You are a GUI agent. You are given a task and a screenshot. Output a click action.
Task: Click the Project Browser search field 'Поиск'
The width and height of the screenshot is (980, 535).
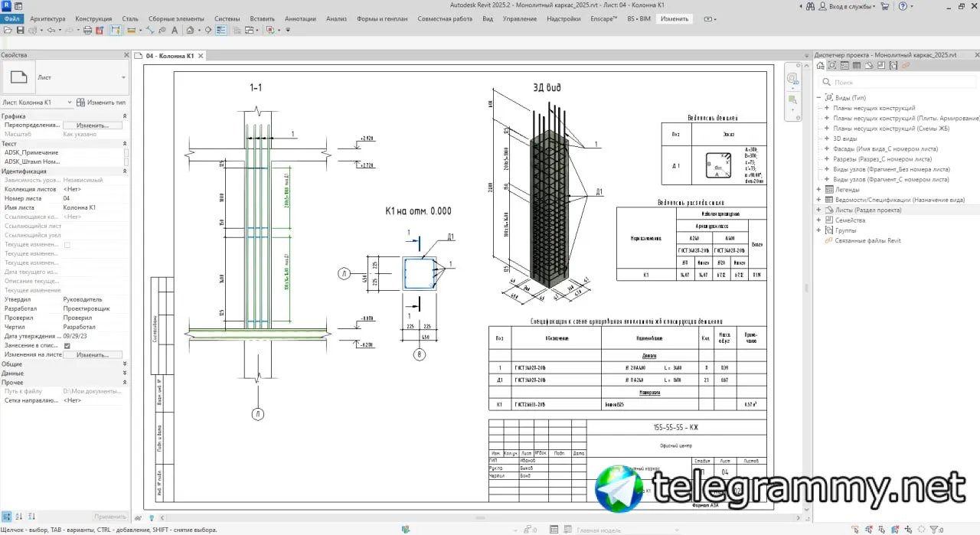[x=896, y=82]
